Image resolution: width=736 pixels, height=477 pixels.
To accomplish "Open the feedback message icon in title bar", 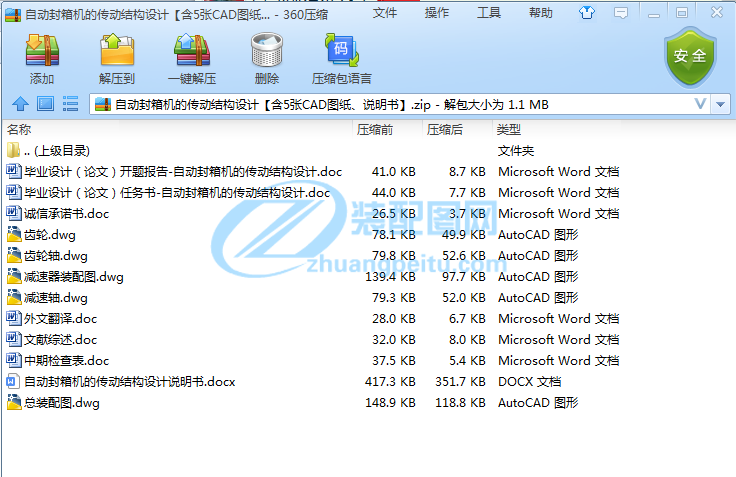I will tap(621, 13).
